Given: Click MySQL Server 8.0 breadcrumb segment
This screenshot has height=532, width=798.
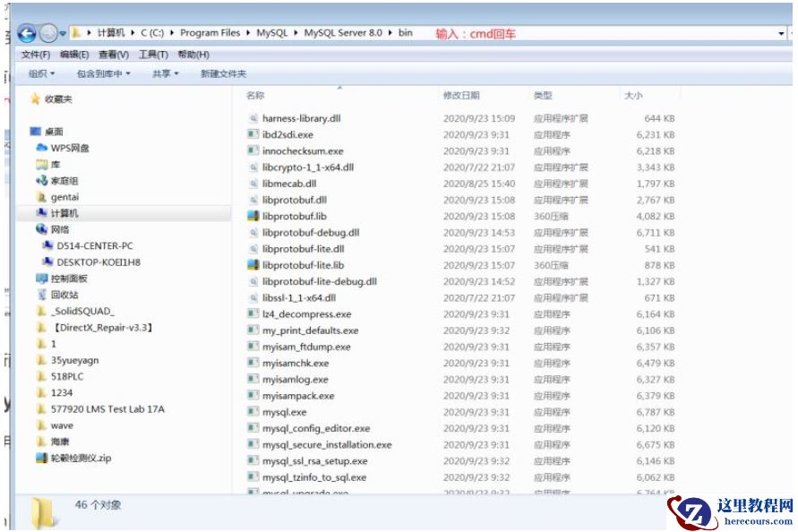Looking at the screenshot, I should point(343,33).
